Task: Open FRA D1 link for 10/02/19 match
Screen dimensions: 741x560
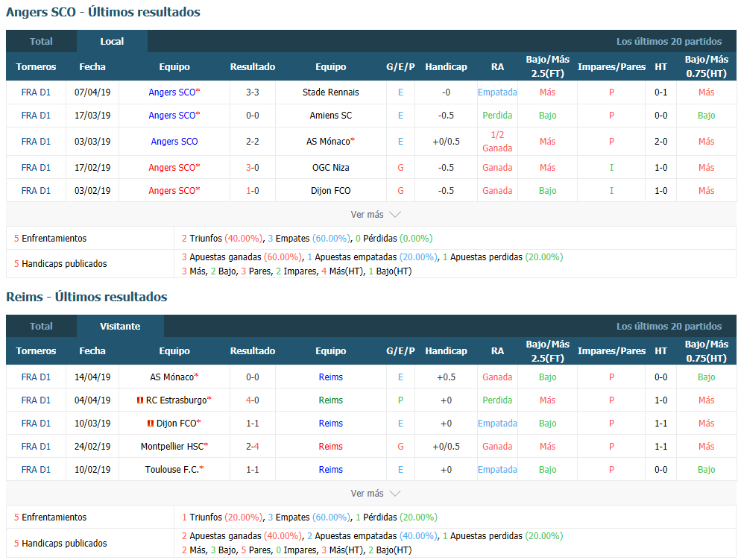Action: pyautogui.click(x=36, y=470)
